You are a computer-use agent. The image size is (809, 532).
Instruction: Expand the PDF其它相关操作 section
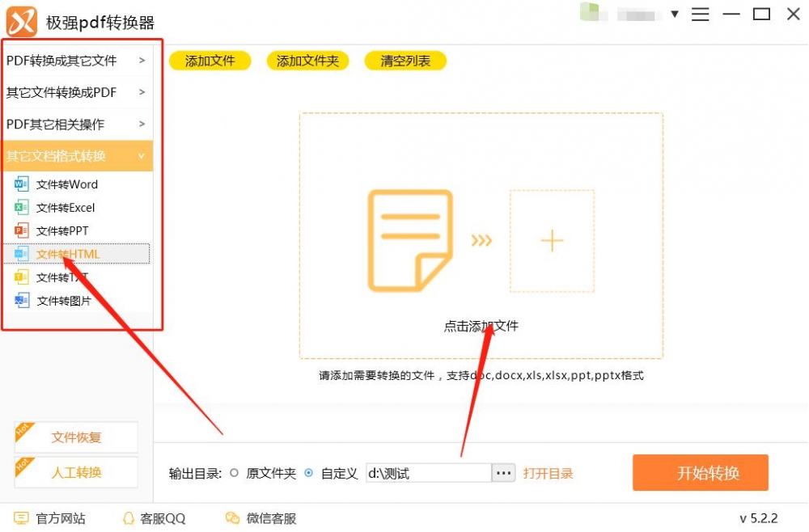(x=77, y=125)
